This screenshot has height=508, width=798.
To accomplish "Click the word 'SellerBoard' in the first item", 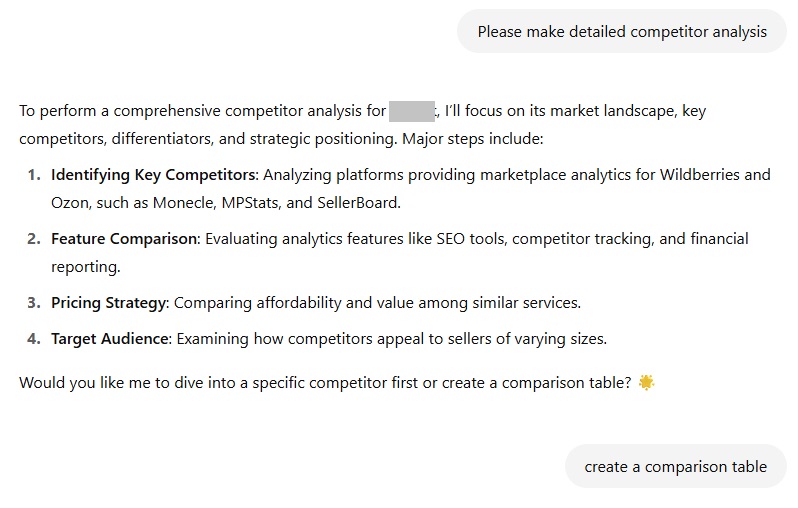I will pyautogui.click(x=358, y=203).
